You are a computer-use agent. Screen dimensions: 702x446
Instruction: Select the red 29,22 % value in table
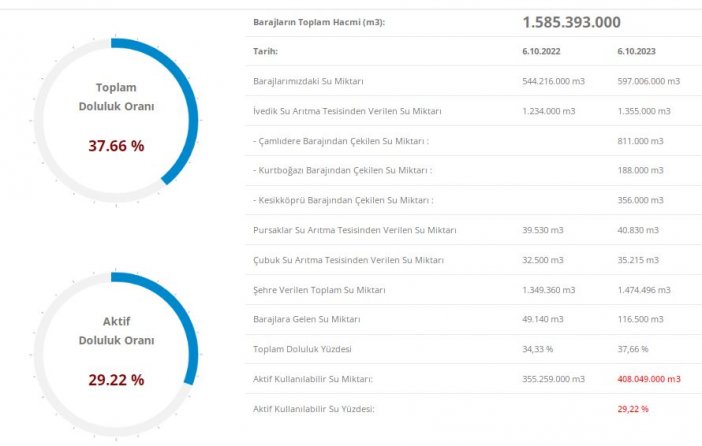[633, 409]
